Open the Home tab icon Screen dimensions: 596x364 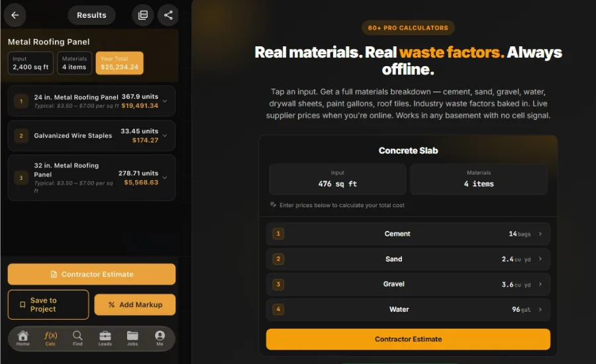[23, 338]
